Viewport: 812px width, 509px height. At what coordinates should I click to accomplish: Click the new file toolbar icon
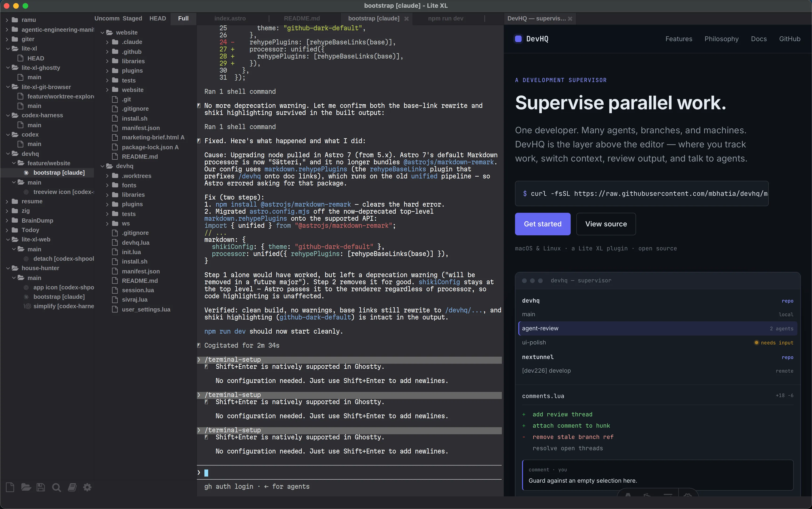point(10,487)
